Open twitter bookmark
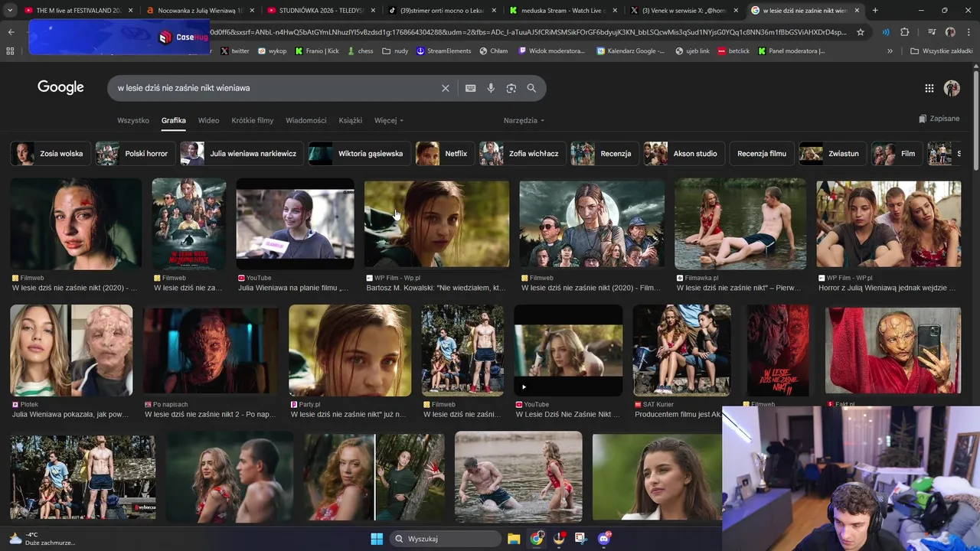980x551 pixels. tap(234, 51)
